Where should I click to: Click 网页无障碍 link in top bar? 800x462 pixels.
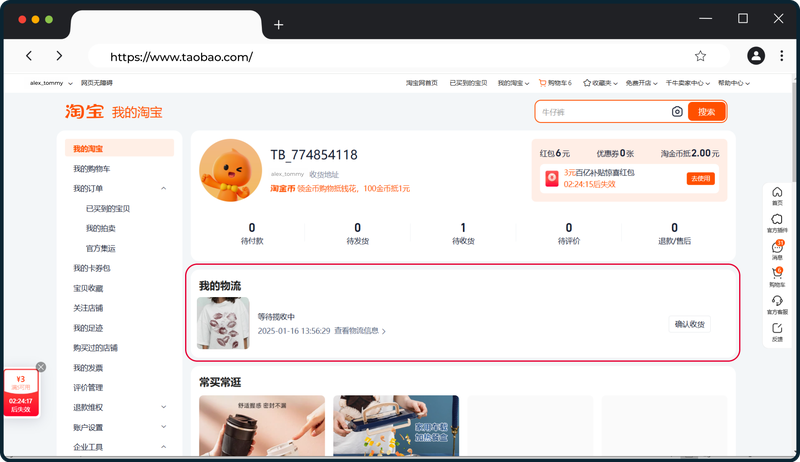point(96,83)
